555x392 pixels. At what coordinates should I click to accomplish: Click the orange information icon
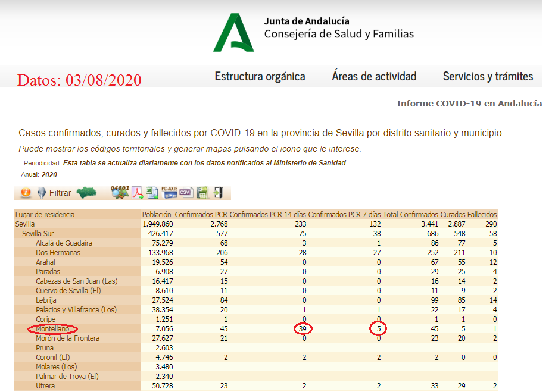pos(26,193)
